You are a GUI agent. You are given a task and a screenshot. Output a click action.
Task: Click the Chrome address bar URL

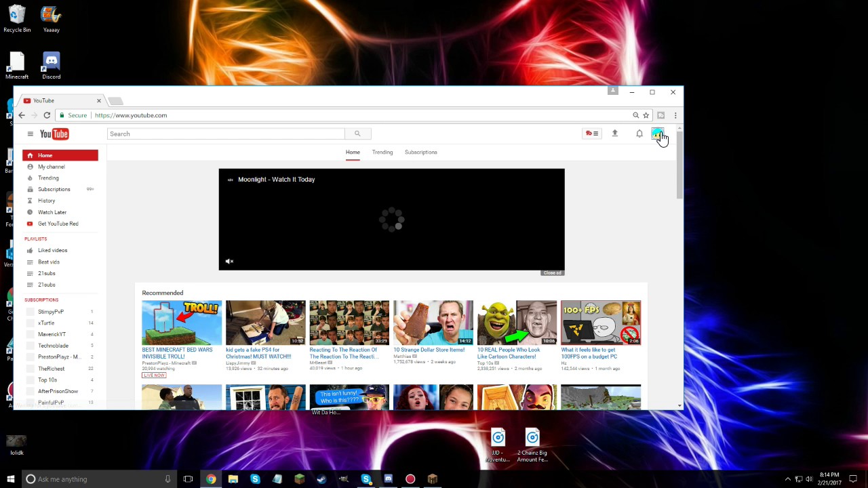pyautogui.click(x=131, y=115)
